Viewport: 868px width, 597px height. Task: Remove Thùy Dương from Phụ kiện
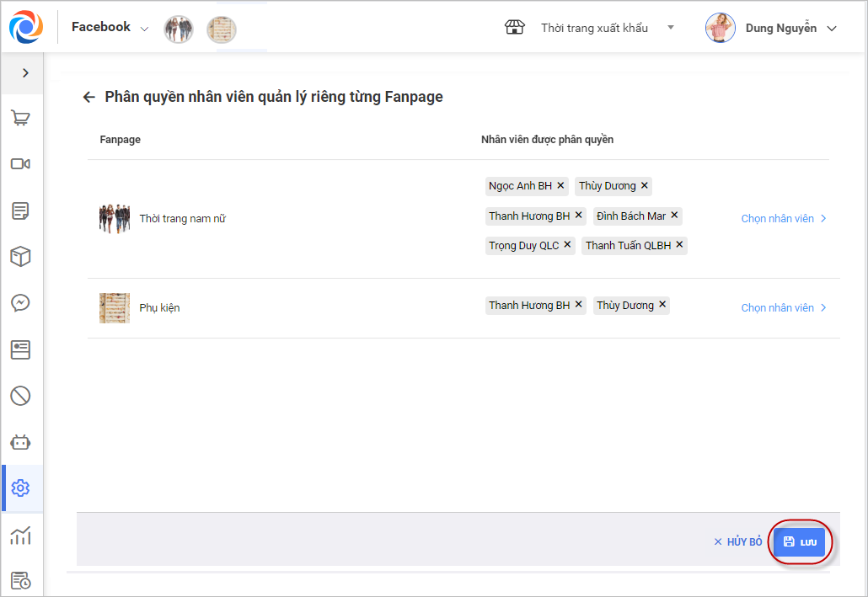[x=662, y=304]
